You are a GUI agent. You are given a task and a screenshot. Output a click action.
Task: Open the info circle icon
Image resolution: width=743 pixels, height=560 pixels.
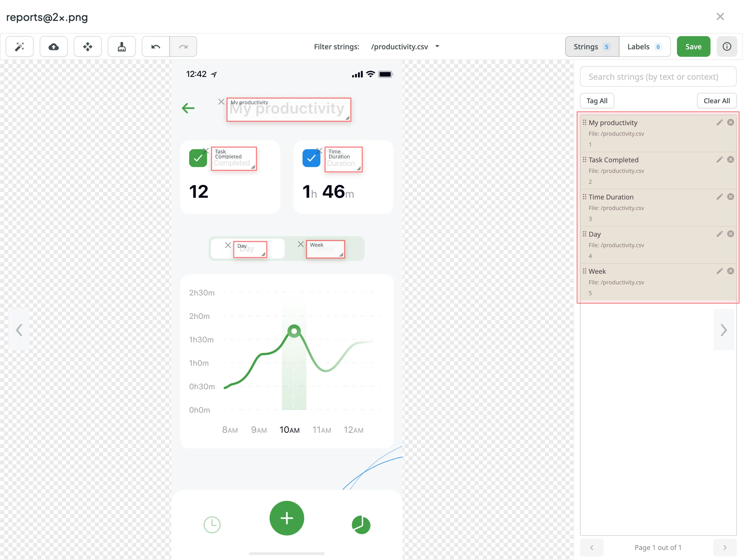point(726,46)
